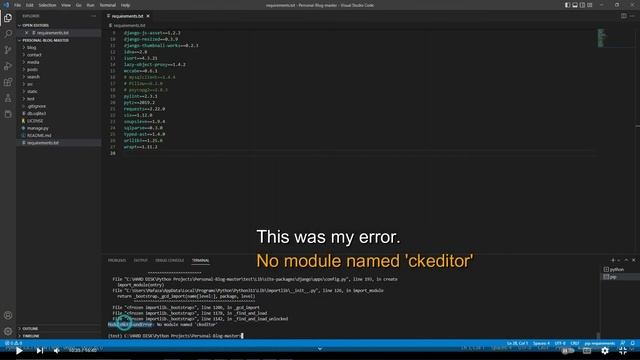Open the Testing flask view

8,98
